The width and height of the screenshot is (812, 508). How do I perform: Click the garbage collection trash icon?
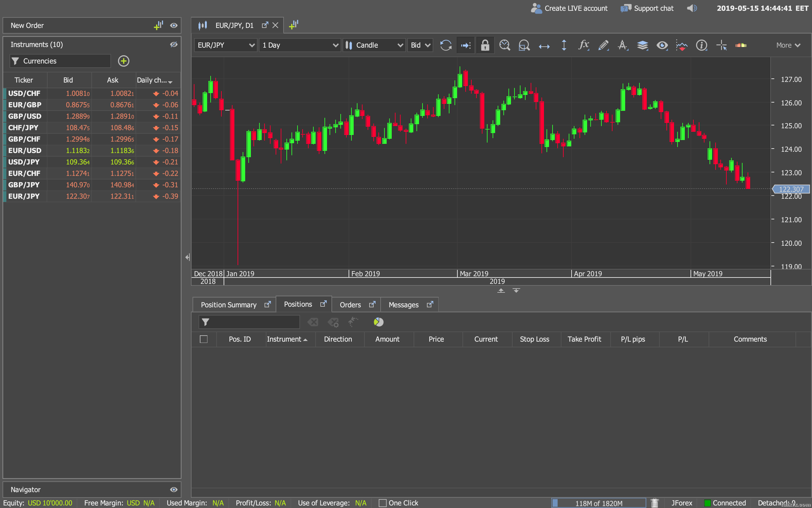pyautogui.click(x=654, y=503)
